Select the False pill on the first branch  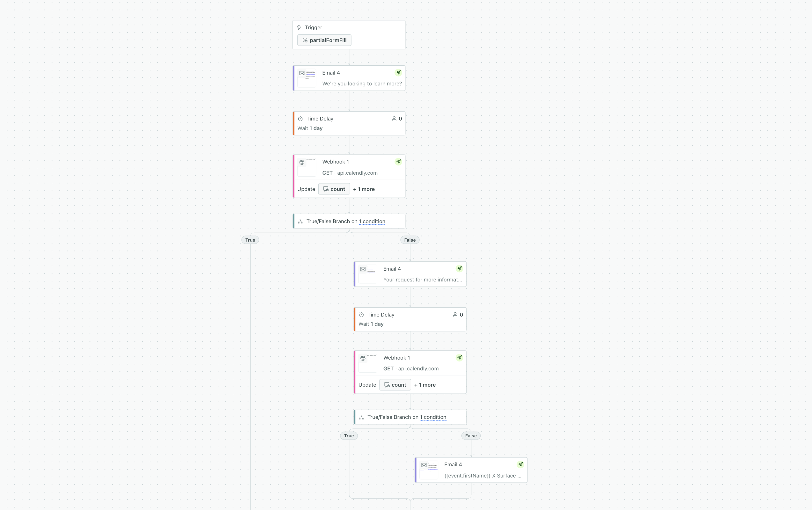click(x=410, y=240)
